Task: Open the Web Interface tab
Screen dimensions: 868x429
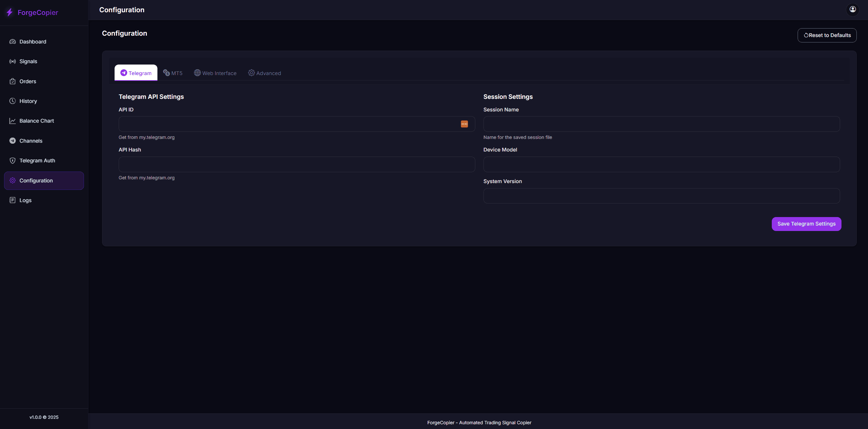Action: point(215,73)
